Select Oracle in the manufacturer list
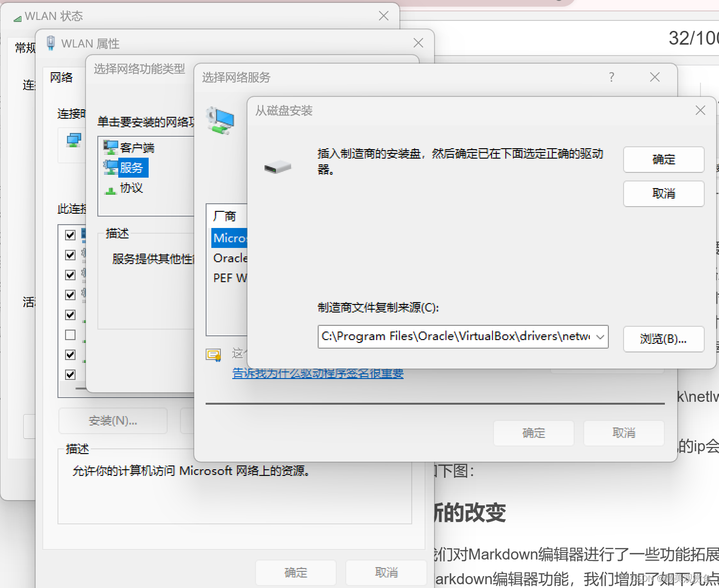The height and width of the screenshot is (588, 719). [x=230, y=258]
